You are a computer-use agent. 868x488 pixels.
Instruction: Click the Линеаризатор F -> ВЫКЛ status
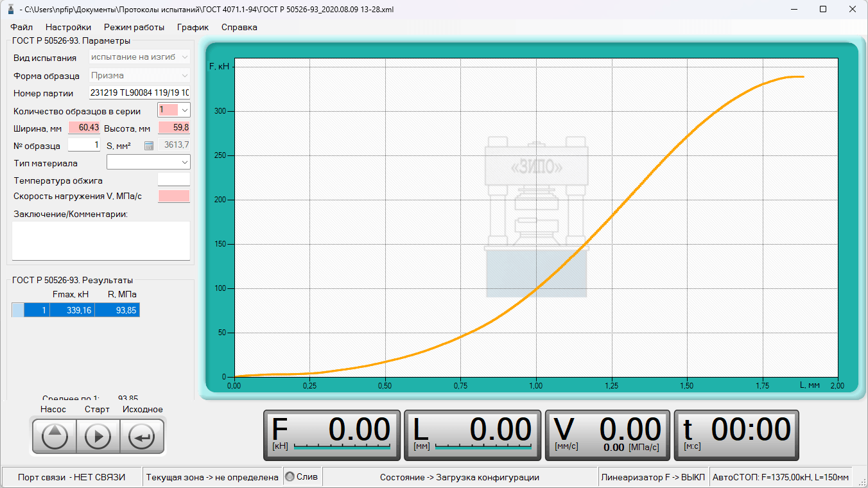point(654,477)
